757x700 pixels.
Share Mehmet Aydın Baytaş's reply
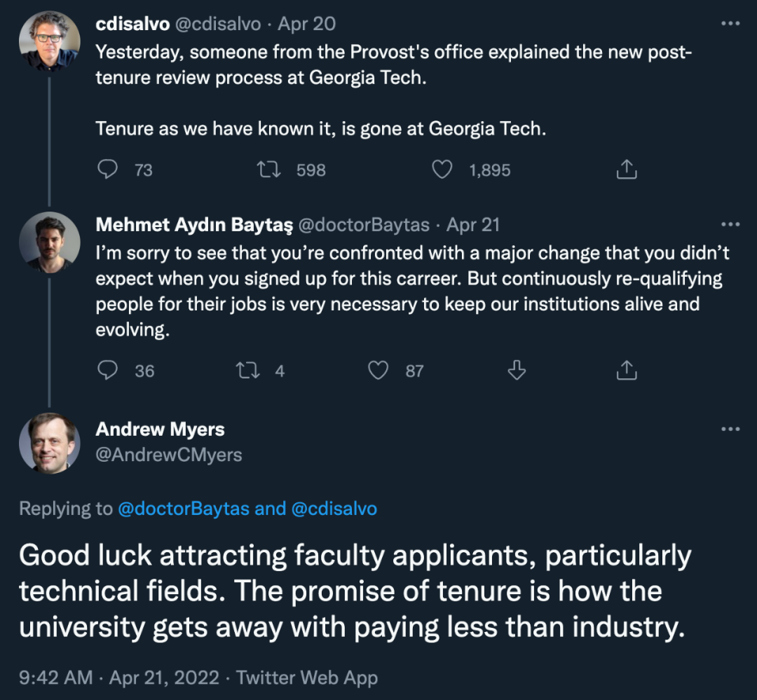click(626, 370)
